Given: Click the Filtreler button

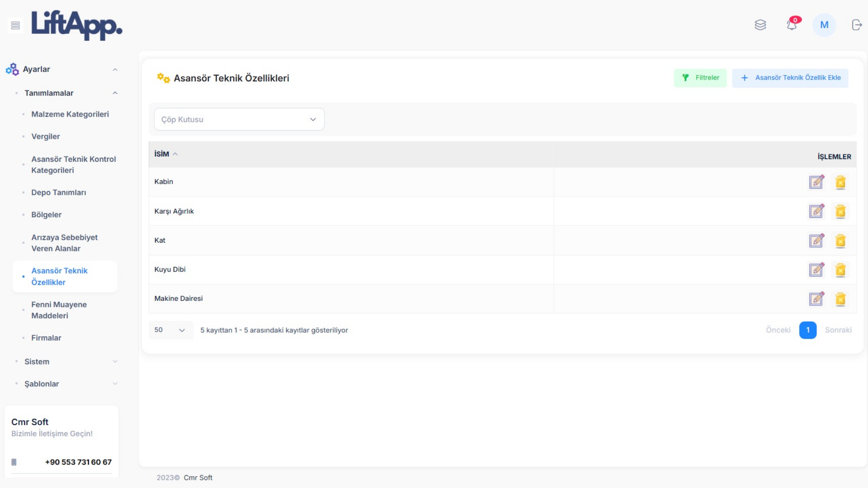Looking at the screenshot, I should (x=700, y=78).
